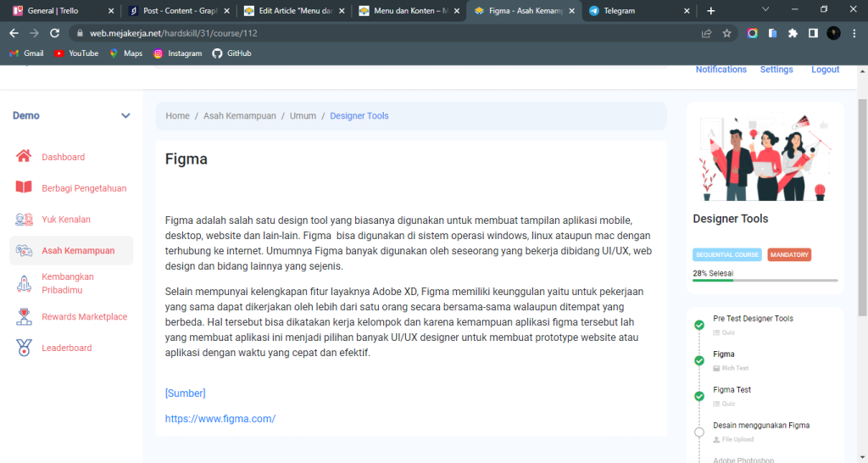Reload the current page
Image resolution: width=868 pixels, height=463 pixels.
54,33
